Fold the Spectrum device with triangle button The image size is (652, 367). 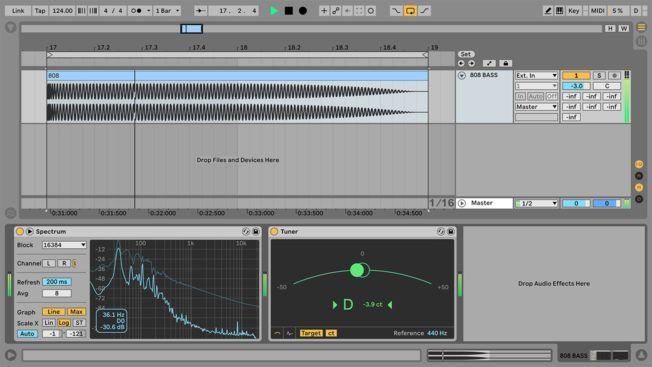tap(30, 232)
